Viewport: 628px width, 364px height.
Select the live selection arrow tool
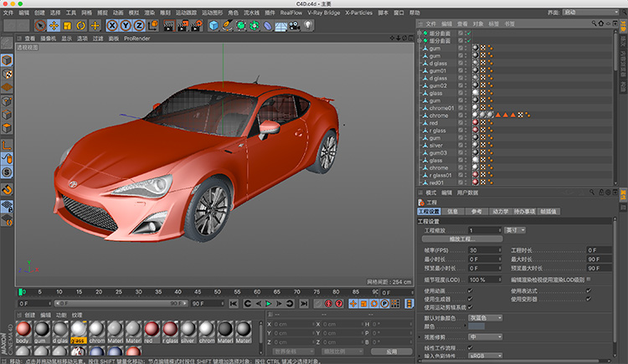pos(40,26)
